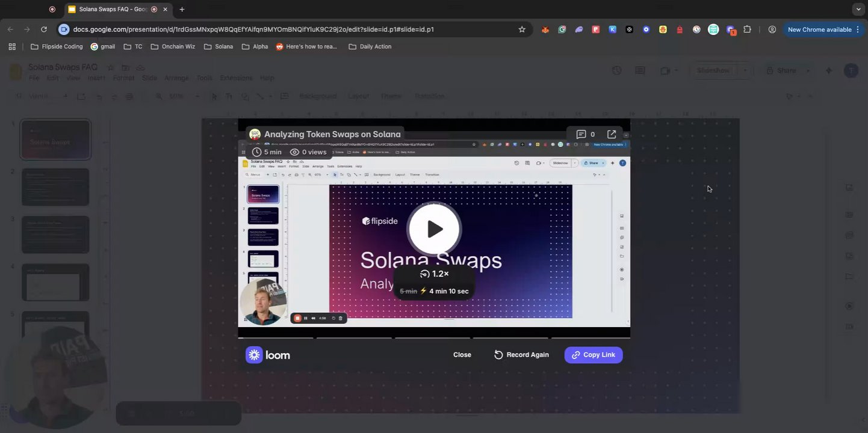This screenshot has width=868, height=433.
Task: Open version history clock icon in Slides
Action: 617,70
